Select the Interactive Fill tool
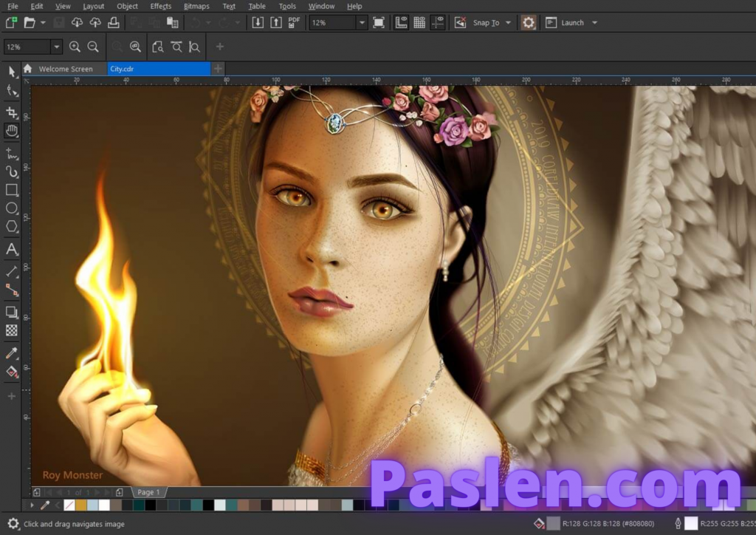The image size is (756, 535). tap(12, 372)
